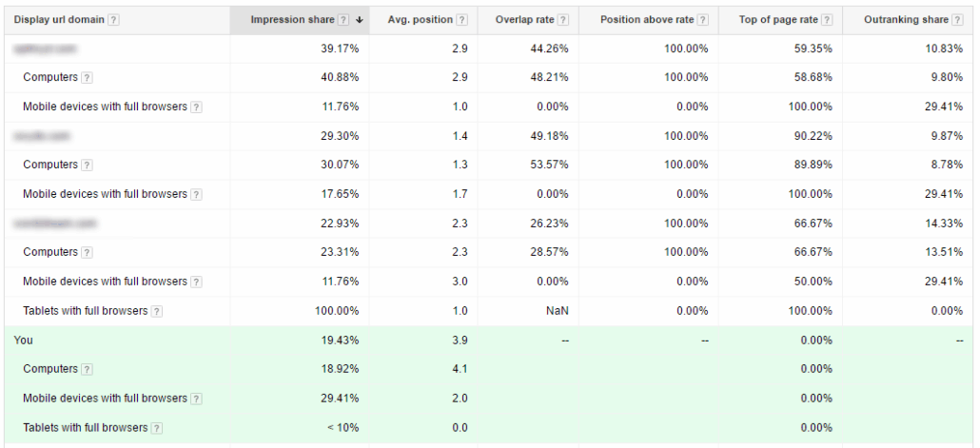Click Computers help icon in the You section
Image resolution: width=980 pixels, height=448 pixels.
point(87,369)
